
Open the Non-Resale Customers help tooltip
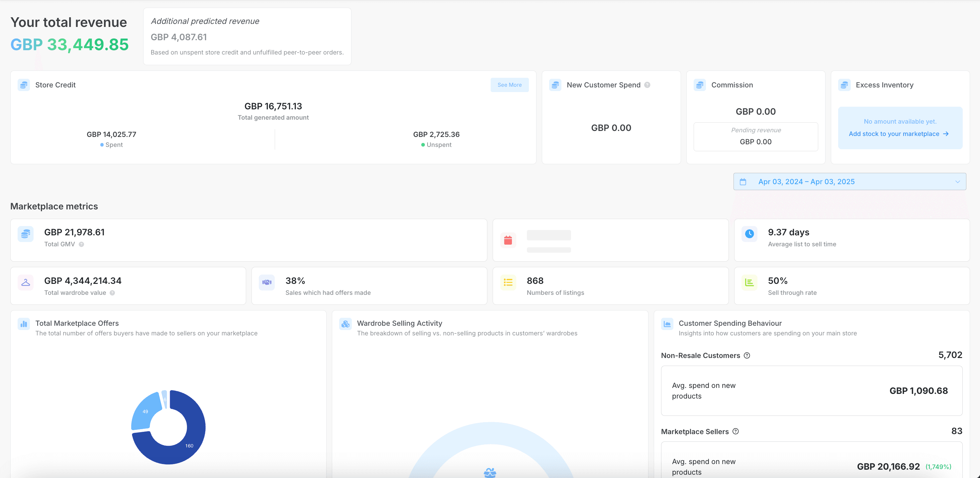pyautogui.click(x=747, y=355)
